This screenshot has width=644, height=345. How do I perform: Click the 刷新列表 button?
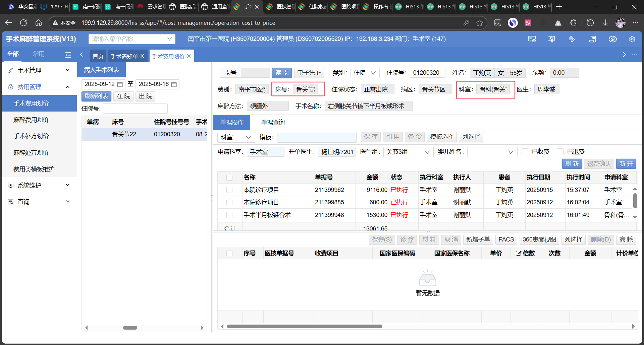pos(96,96)
